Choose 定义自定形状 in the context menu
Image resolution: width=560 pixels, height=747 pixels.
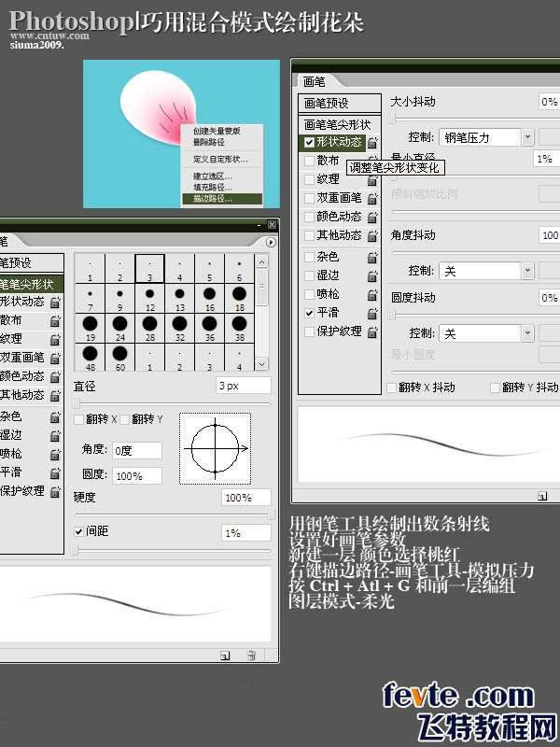point(222,159)
